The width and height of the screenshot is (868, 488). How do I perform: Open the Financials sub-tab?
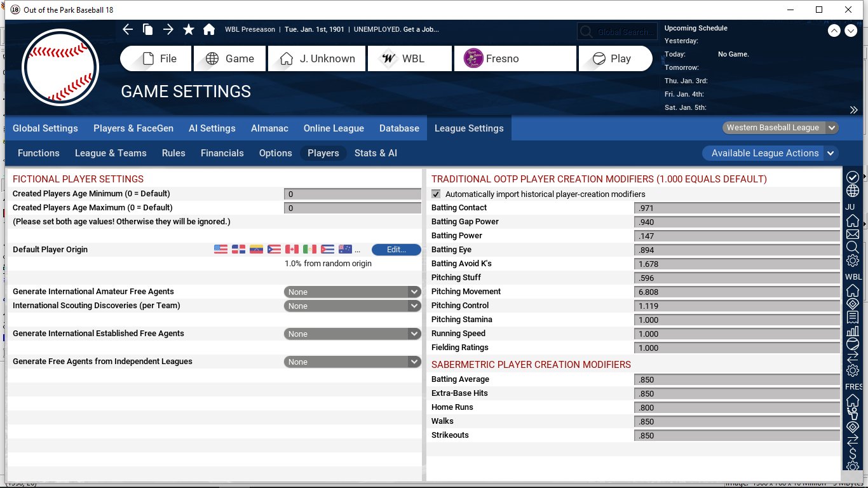click(222, 153)
